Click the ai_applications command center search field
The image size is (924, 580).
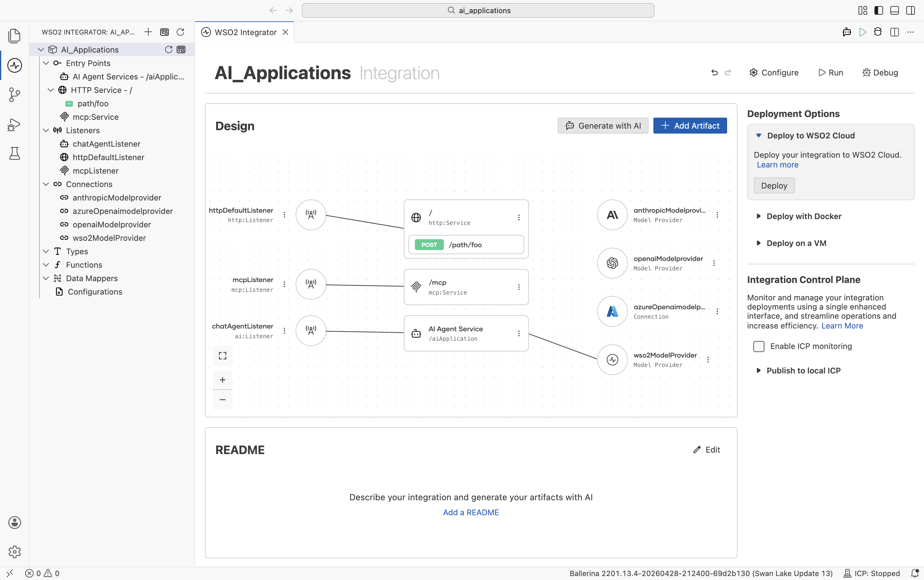point(478,10)
